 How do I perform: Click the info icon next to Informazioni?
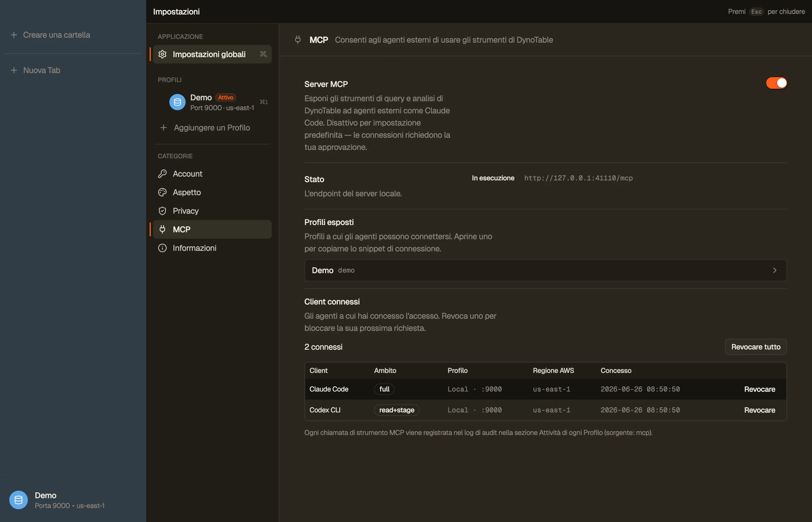pos(162,248)
